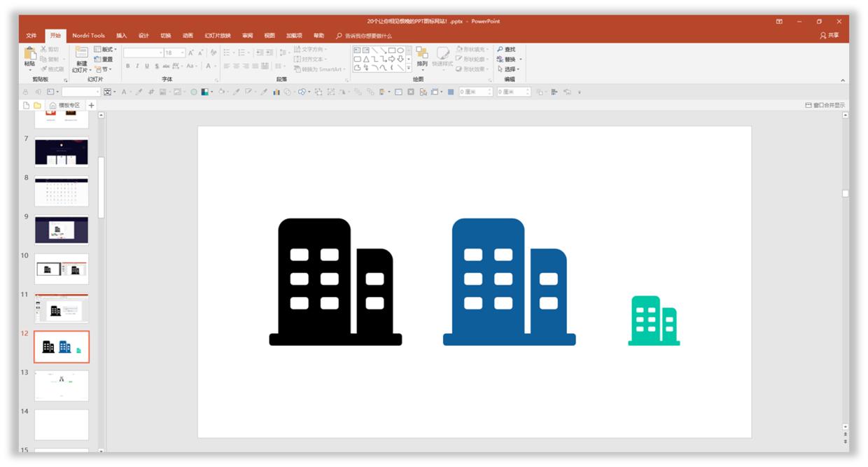The width and height of the screenshot is (868, 467).
Task: Click the Share (共享) button
Action: coord(829,36)
